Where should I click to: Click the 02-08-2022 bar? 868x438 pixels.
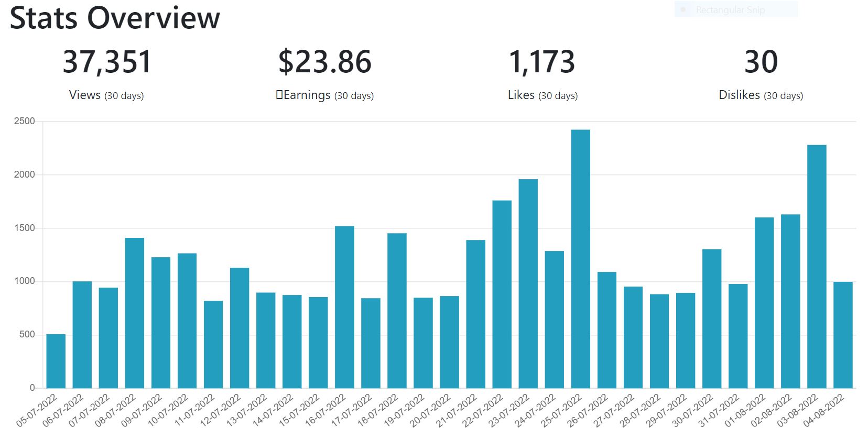790,301
